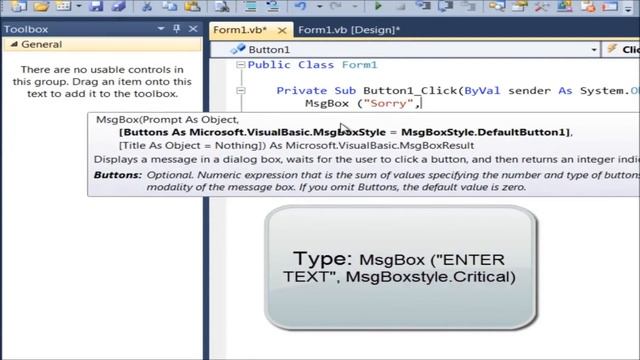Open the Toolbox window position dropdown arrow

coord(161,29)
